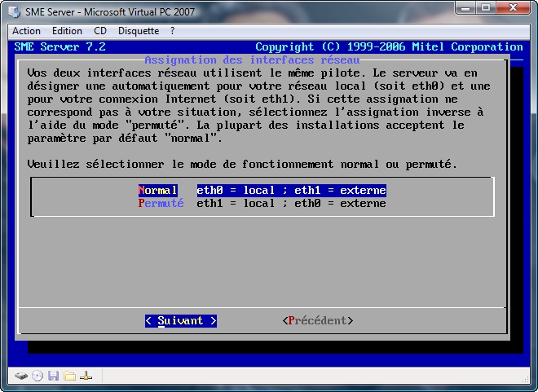Click 'Assignation des interfaces réseau' dialog title
538x392 pixels.
[x=252, y=60]
